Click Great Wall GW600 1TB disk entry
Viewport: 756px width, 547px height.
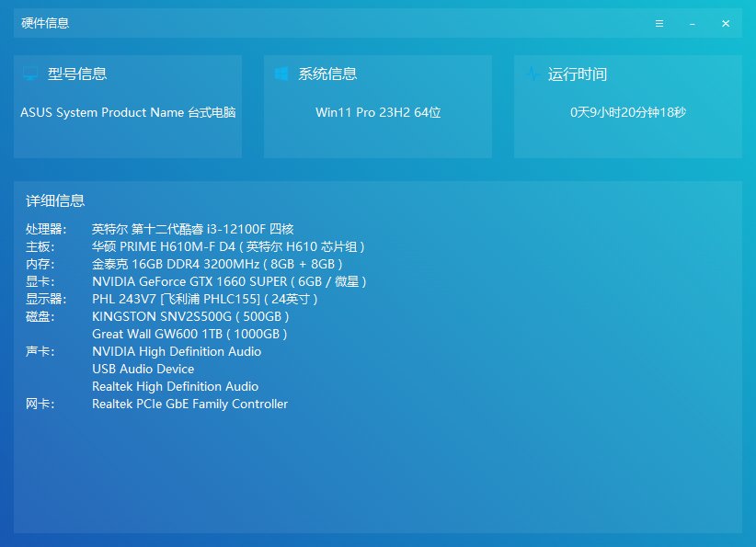[189, 334]
